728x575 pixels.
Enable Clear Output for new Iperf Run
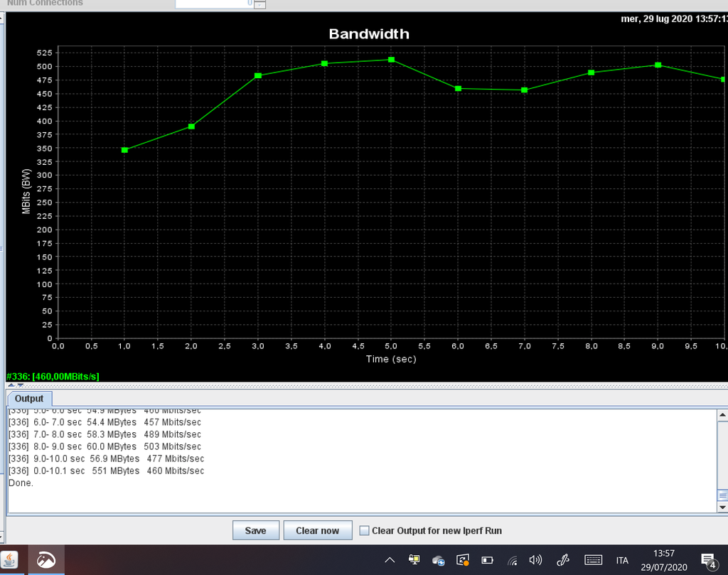pos(365,530)
